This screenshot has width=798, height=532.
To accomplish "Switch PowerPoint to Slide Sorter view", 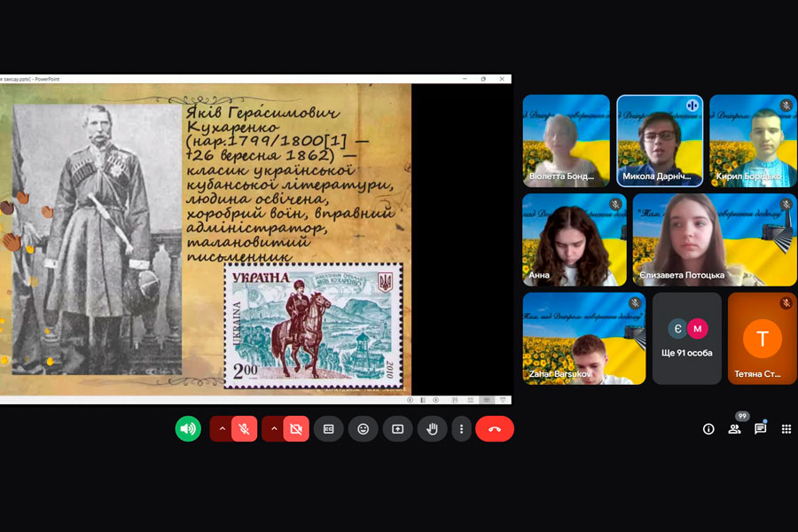I will pos(470,400).
